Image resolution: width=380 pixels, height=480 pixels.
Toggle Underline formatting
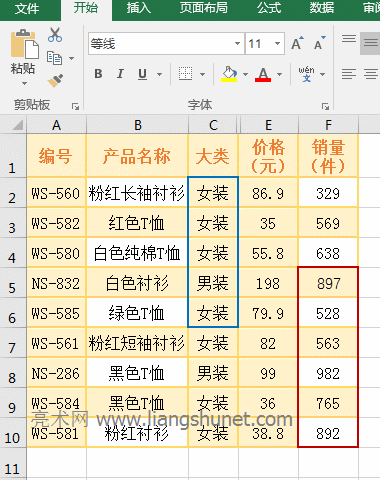142,74
